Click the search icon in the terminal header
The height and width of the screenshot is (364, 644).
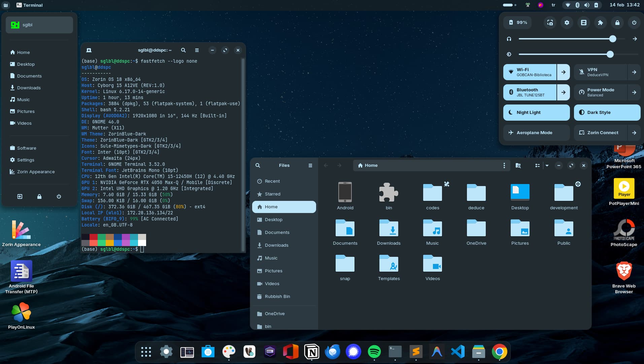coord(183,50)
